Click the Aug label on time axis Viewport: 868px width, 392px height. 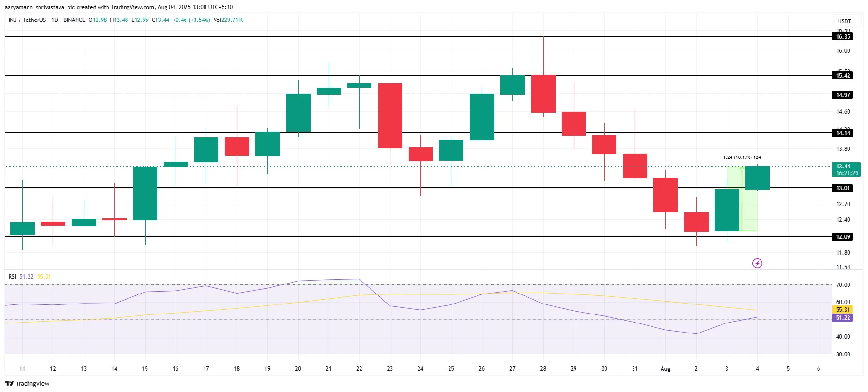point(665,369)
